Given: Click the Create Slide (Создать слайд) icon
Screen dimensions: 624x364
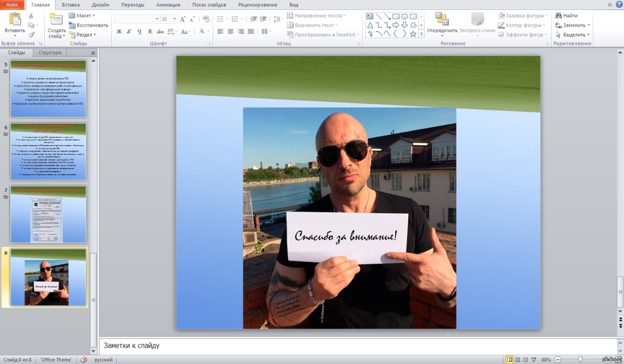Looking at the screenshot, I should pos(57,20).
